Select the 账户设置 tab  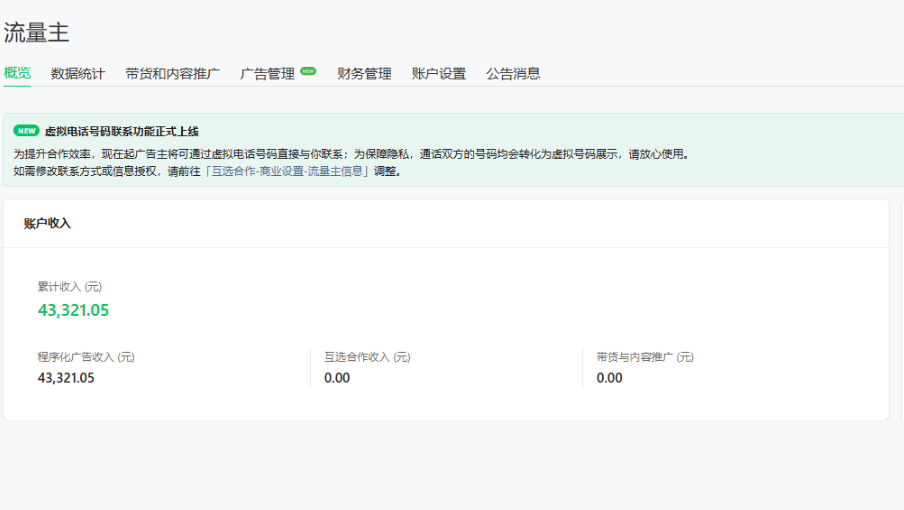(439, 73)
